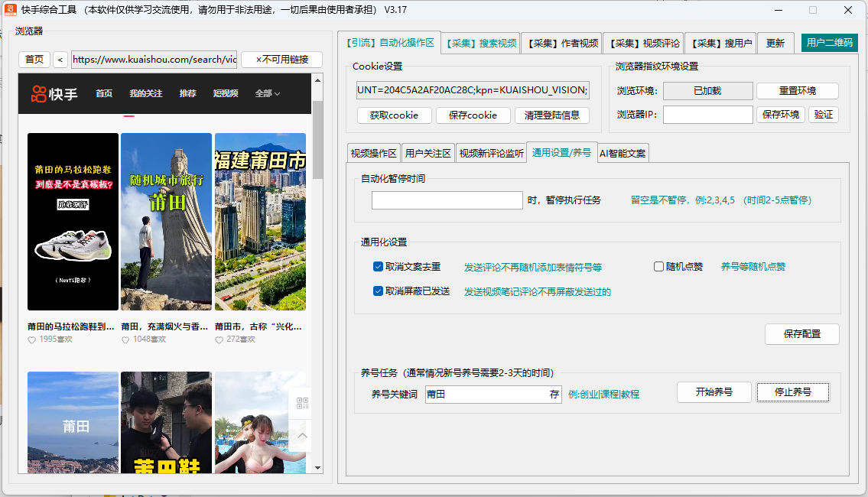Screen dimensions: 868x497
Task: Click the Kuaishou logo in the browser page
Action: coord(54,94)
